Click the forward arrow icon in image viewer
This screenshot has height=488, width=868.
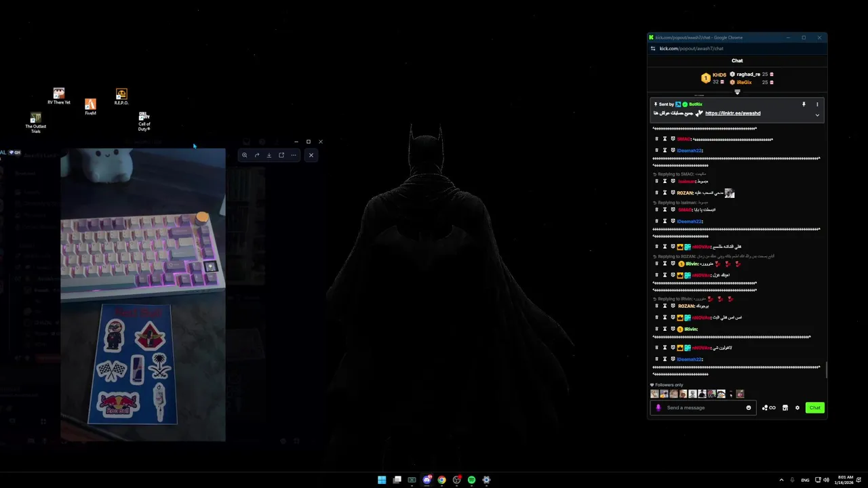(257, 155)
